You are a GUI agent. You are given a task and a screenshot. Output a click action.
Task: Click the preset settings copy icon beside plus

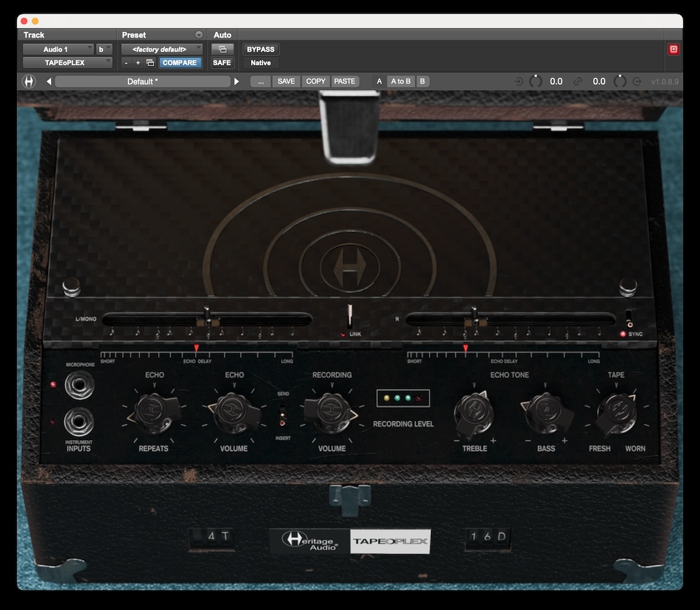[x=150, y=62]
